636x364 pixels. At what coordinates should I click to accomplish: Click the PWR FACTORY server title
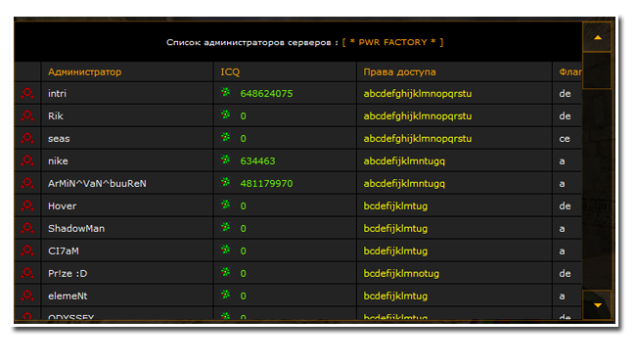point(392,42)
